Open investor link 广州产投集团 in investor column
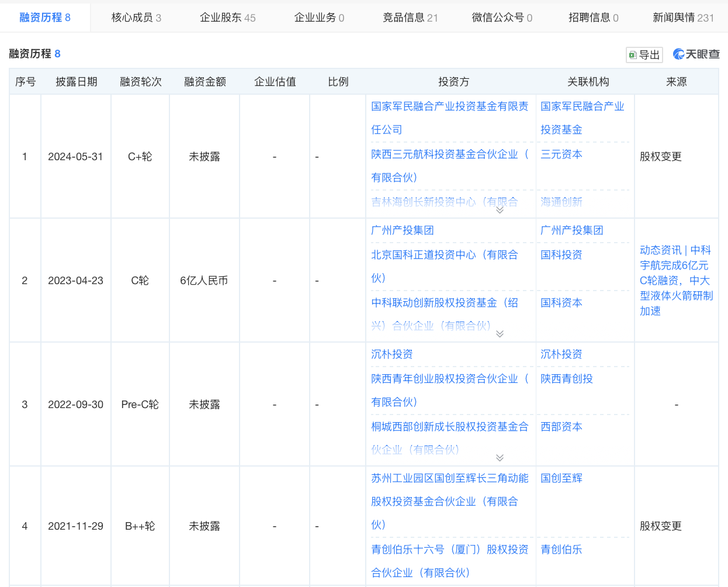Screen dimensions: 728x587 [403, 230]
